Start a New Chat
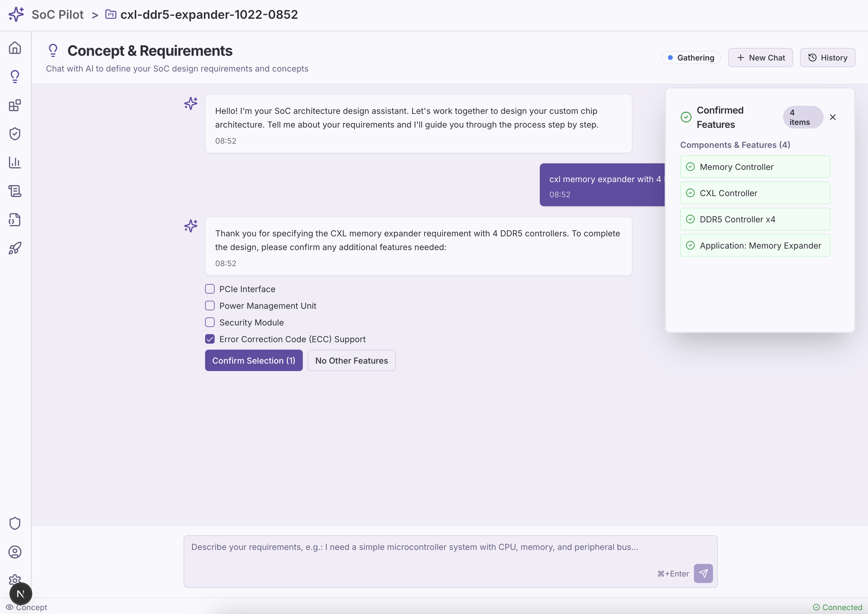 (x=760, y=58)
